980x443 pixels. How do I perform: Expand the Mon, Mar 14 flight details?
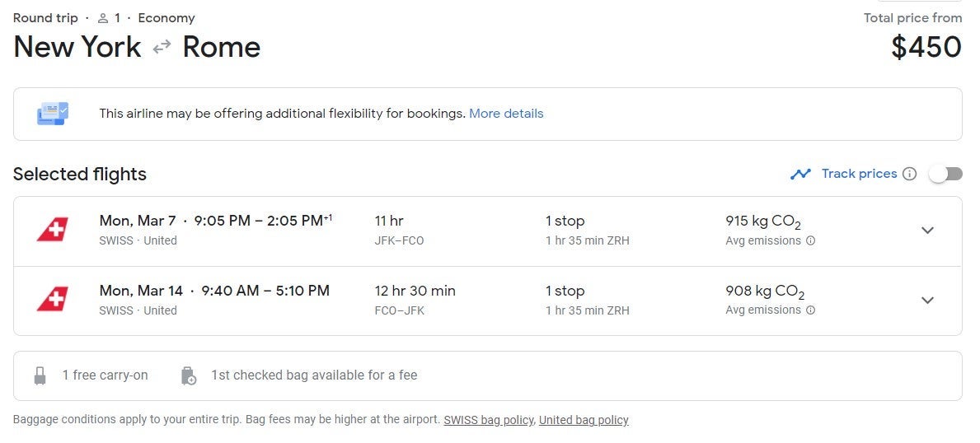coord(927,301)
